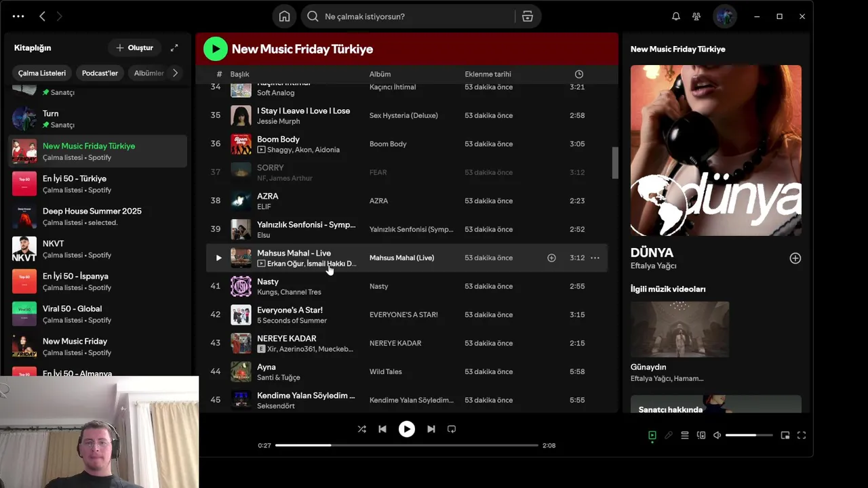The height and width of the screenshot is (488, 868).
Task: Open Wild Tales album link
Action: (x=386, y=371)
